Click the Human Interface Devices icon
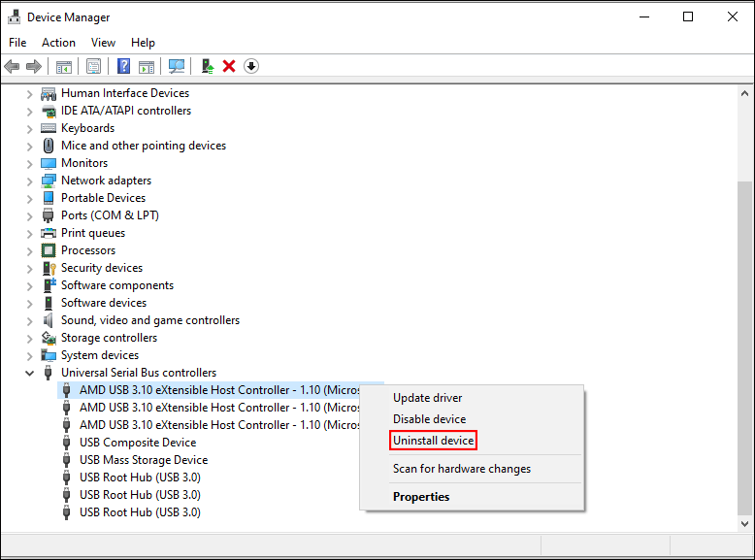 (x=49, y=93)
